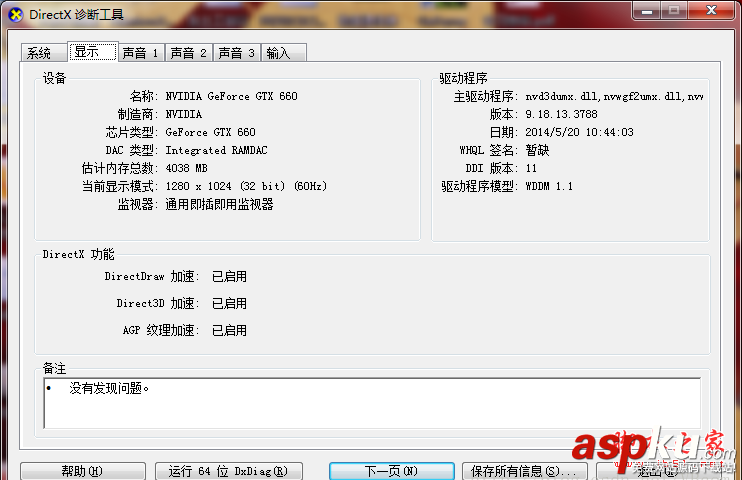Select the text 没有发现问题。
The height and width of the screenshot is (480, 742).
(x=109, y=389)
